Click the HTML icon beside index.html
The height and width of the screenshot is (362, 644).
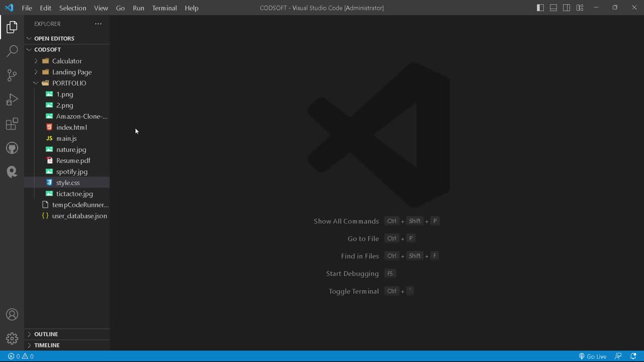tap(49, 127)
